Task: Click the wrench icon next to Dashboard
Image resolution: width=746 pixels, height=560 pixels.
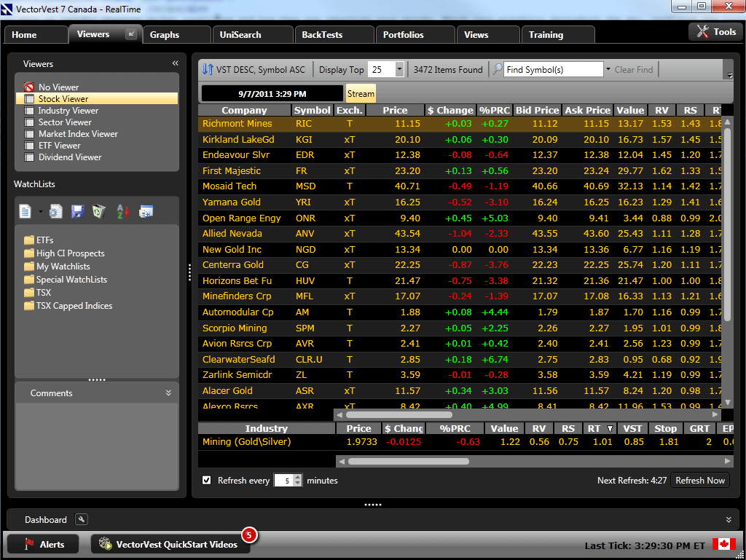Action: (x=82, y=520)
